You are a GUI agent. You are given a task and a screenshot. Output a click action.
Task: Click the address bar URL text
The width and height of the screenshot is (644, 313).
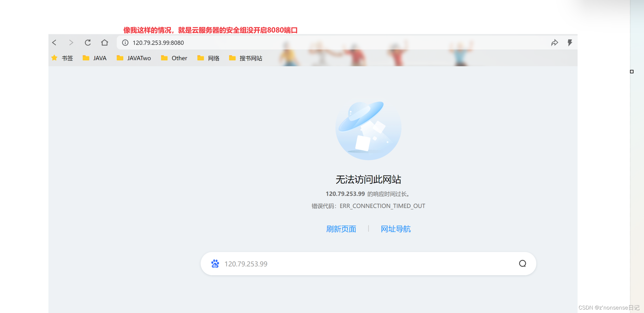[158, 43]
